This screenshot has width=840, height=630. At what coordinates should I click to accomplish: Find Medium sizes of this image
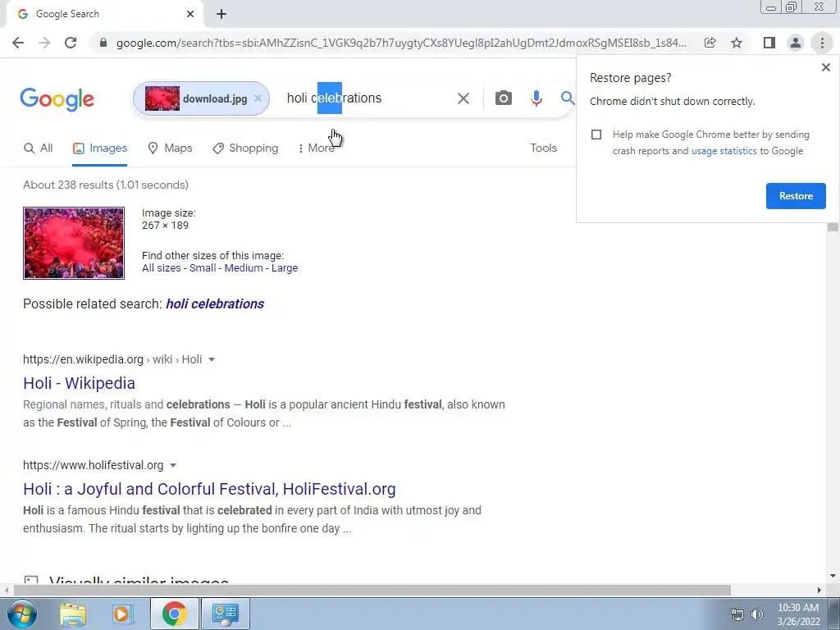244,268
